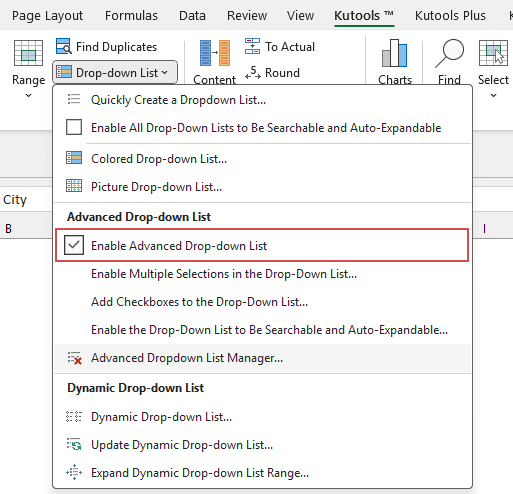Click the Dynamic Drop-down List icon
The width and height of the screenshot is (513, 494).
click(x=74, y=417)
